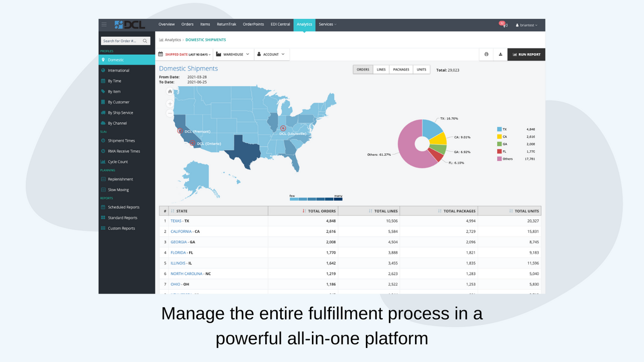The height and width of the screenshot is (362, 644).
Task: Select Domestic profile in sidebar
Action: click(127, 60)
